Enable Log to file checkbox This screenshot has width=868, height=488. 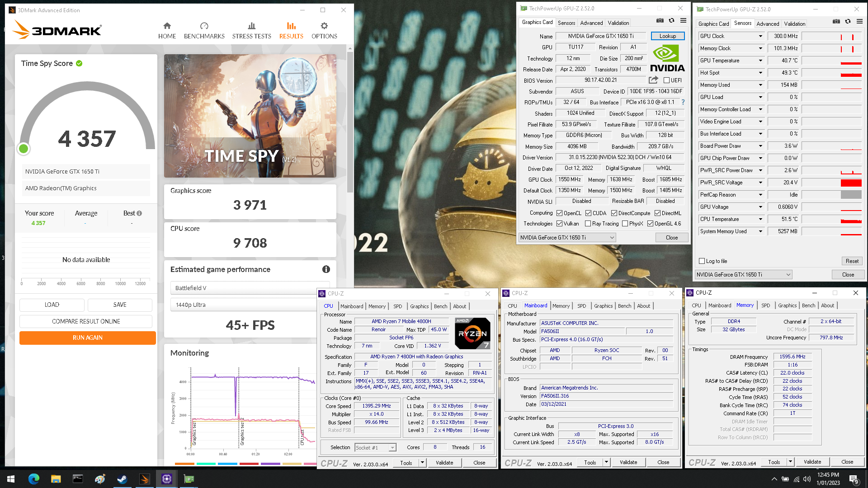pos(702,261)
